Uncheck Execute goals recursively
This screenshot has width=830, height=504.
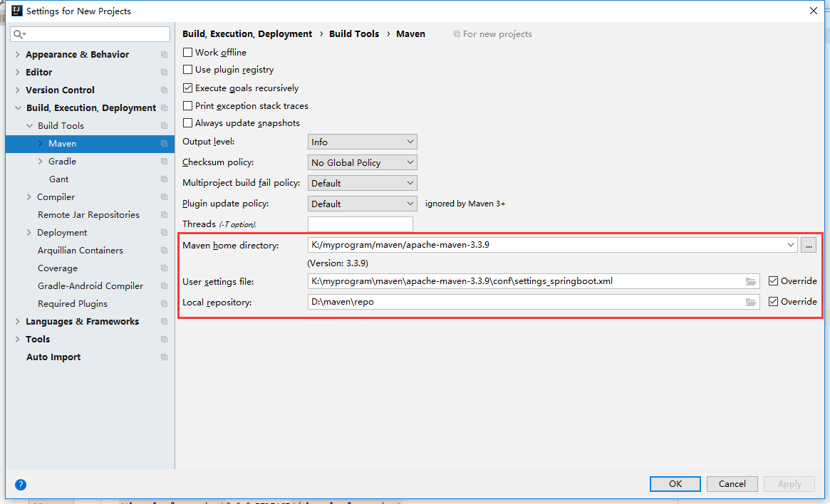pyautogui.click(x=187, y=88)
